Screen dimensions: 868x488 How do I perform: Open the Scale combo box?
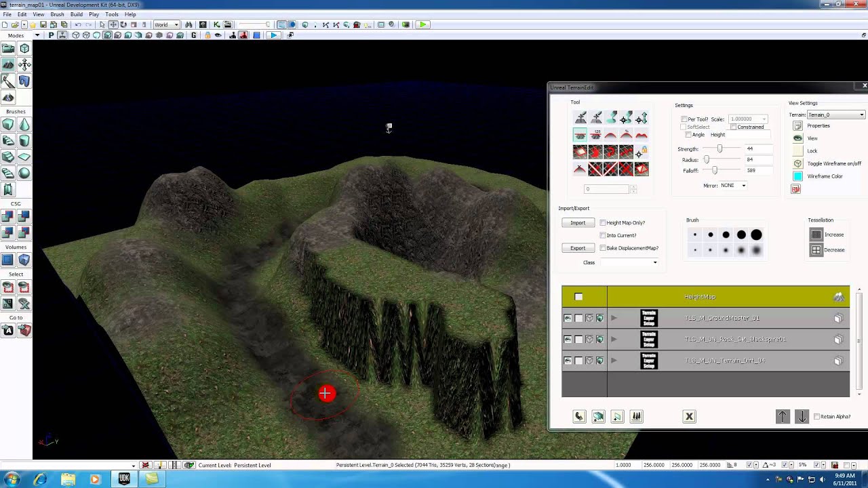click(748, 119)
